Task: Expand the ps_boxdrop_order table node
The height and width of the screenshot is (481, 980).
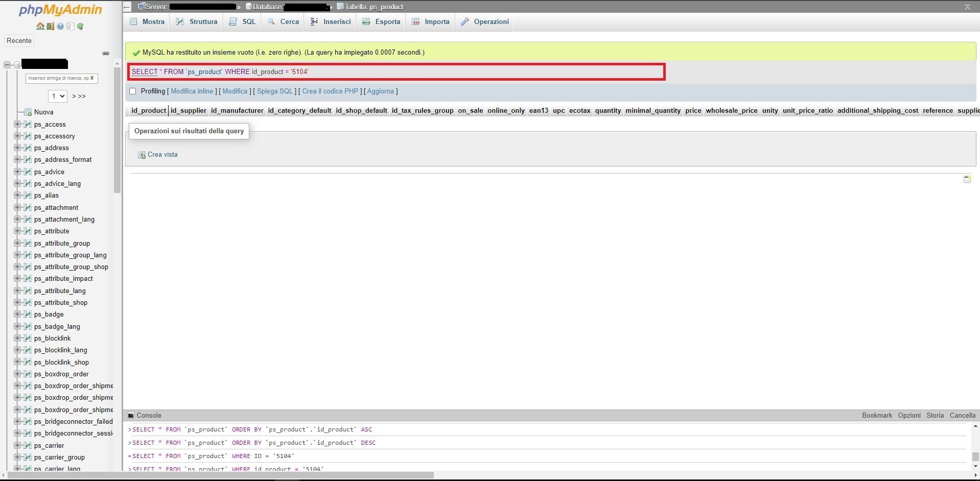Action: [x=17, y=374]
